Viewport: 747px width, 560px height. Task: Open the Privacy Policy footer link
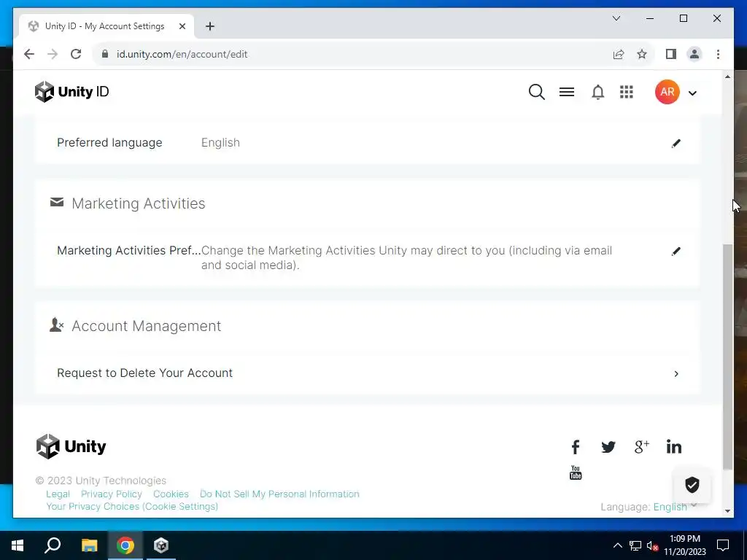tap(112, 494)
